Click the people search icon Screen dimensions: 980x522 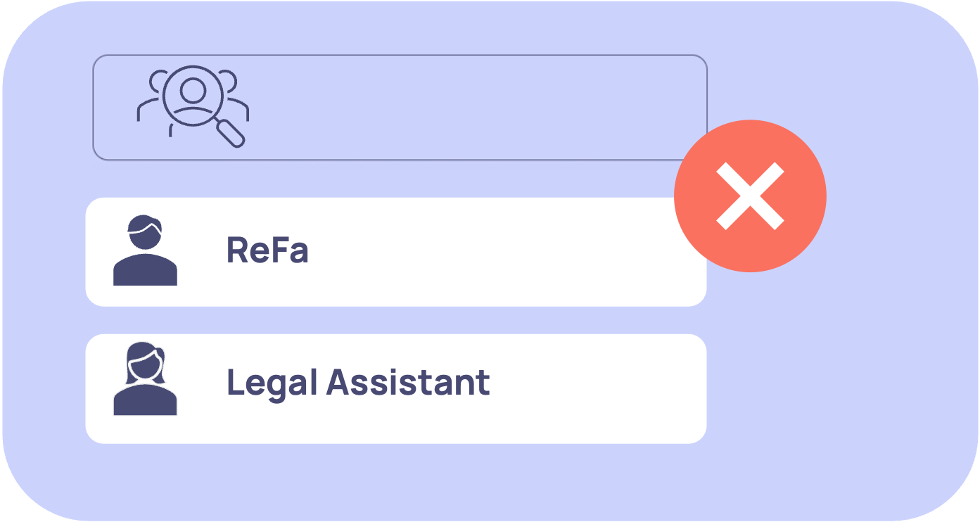192,107
